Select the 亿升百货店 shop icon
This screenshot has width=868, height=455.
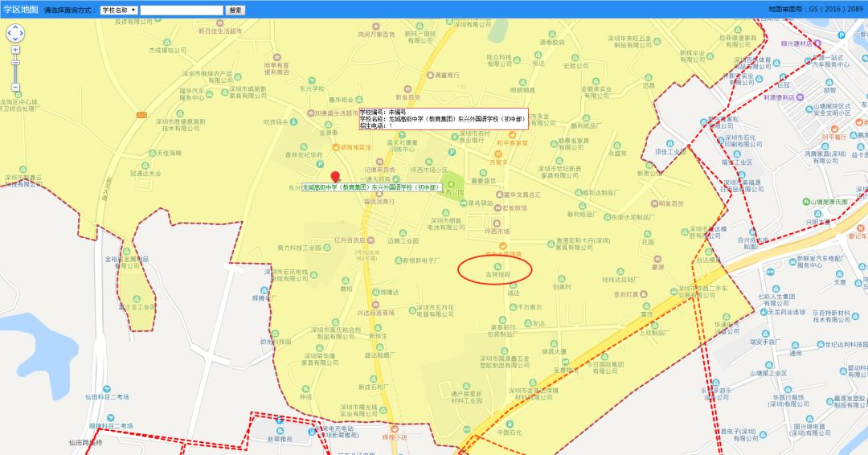371,240
